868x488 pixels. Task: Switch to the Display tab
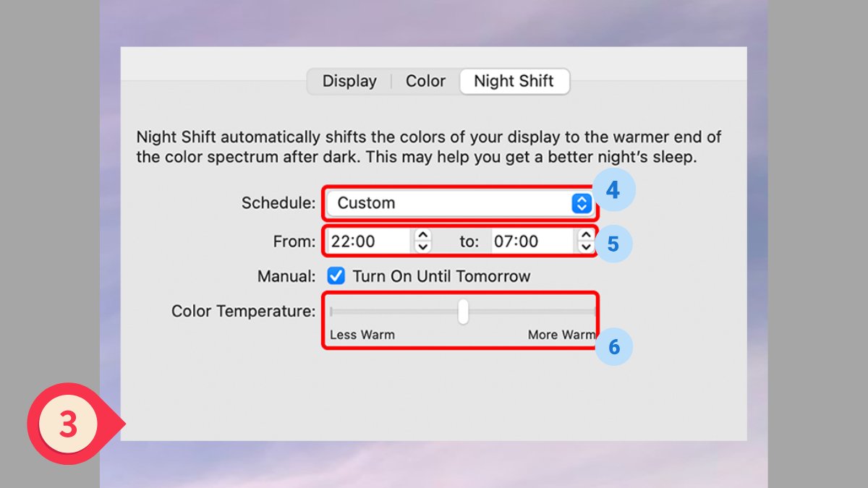(x=349, y=82)
